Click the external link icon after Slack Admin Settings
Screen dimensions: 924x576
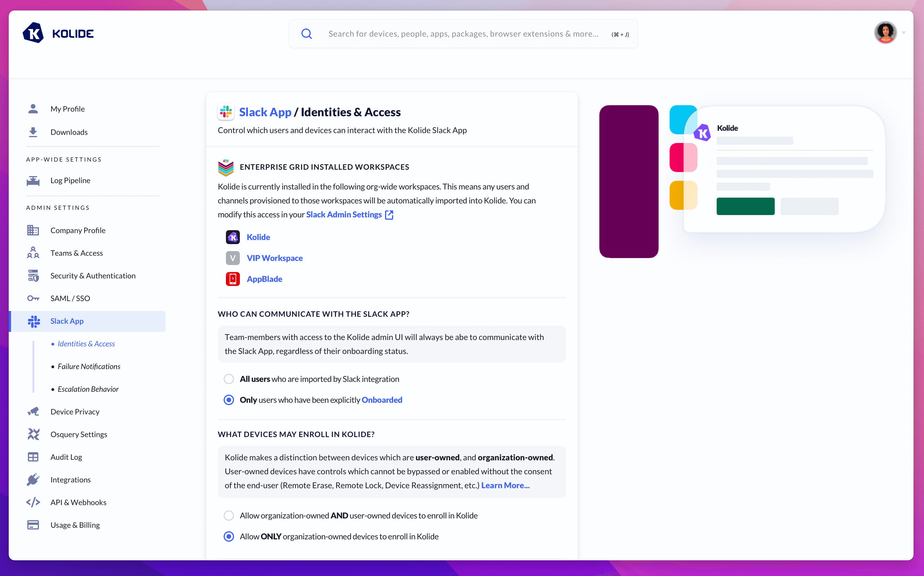click(x=389, y=215)
